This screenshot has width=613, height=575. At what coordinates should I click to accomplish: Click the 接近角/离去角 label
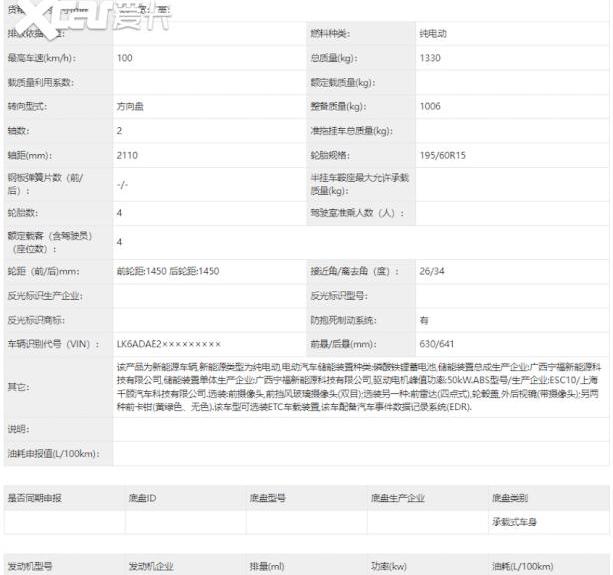pyautogui.click(x=355, y=271)
